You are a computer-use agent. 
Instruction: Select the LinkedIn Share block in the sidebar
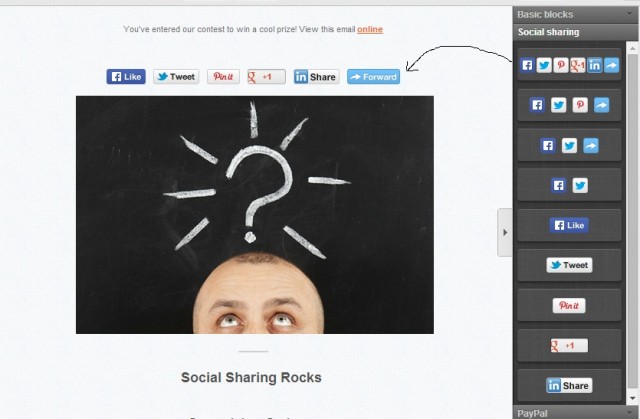(x=569, y=386)
